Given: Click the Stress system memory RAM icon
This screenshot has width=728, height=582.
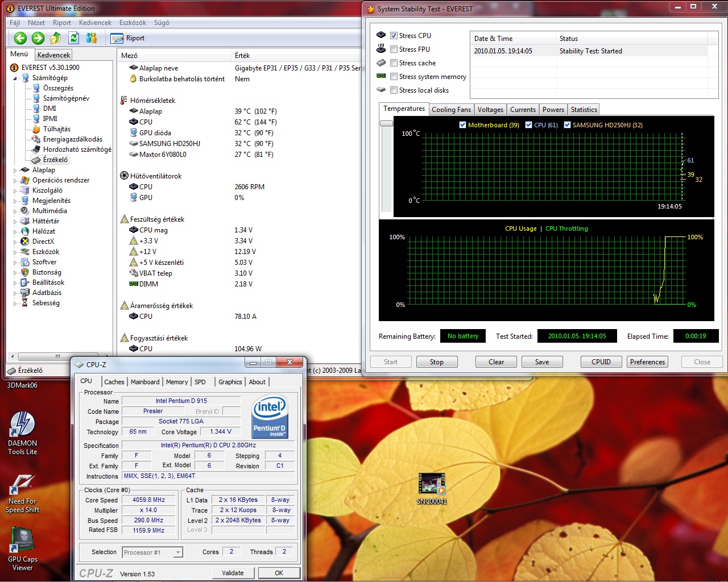Looking at the screenshot, I should tap(381, 76).
